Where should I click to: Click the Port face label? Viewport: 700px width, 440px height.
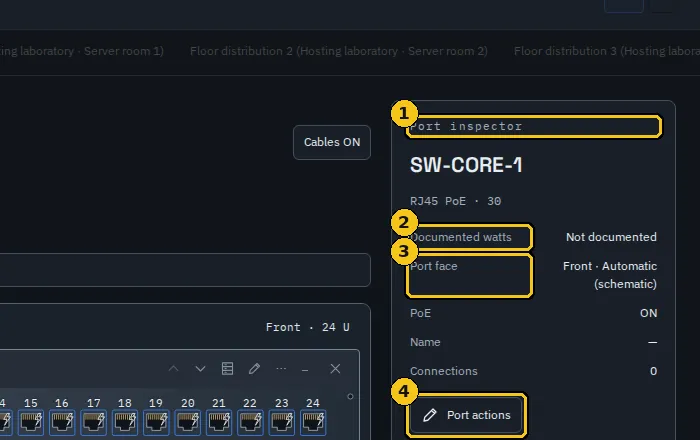pos(433,266)
